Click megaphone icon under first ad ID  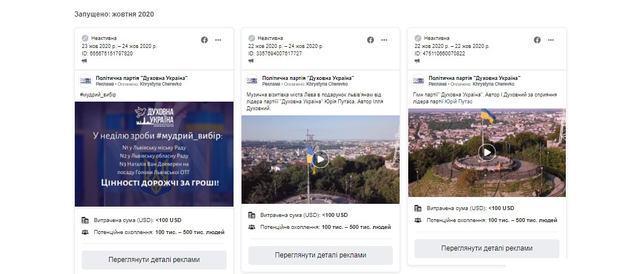(84, 61)
